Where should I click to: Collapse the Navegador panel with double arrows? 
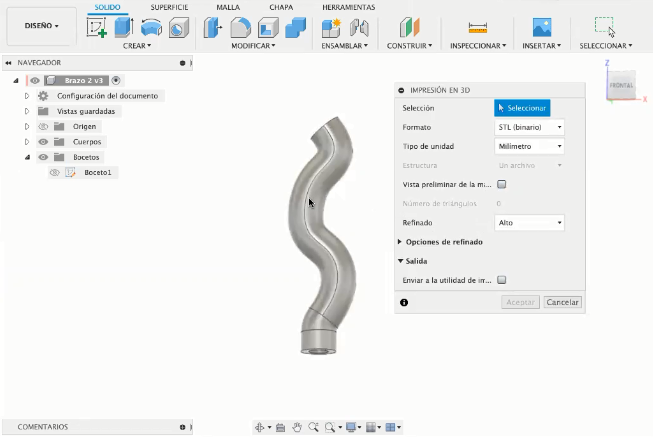8,63
